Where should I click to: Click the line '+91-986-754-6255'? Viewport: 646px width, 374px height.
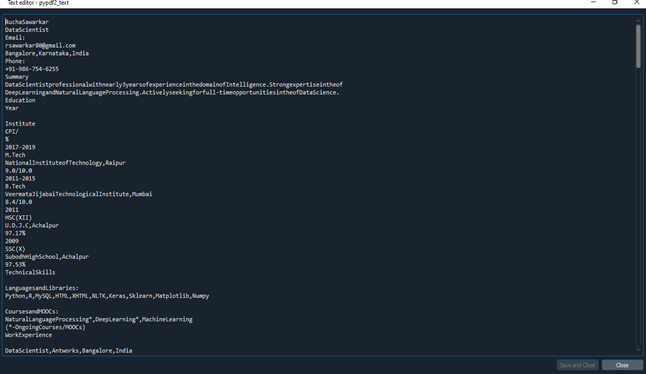tap(32, 69)
